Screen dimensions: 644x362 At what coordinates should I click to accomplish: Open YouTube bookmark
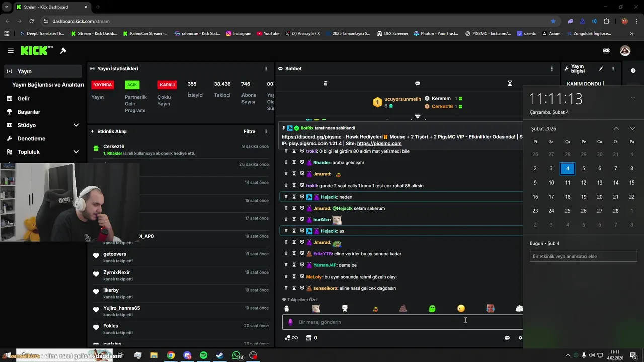click(268, 33)
